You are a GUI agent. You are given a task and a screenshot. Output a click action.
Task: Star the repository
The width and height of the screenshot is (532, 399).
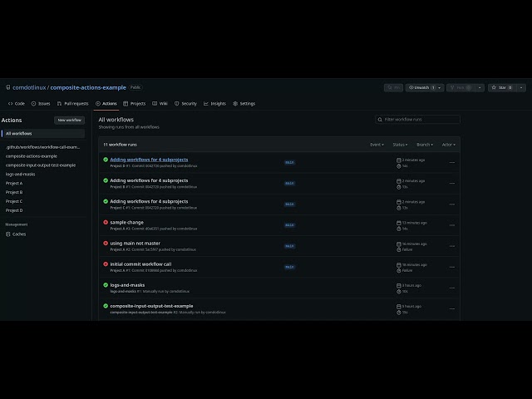pos(502,87)
